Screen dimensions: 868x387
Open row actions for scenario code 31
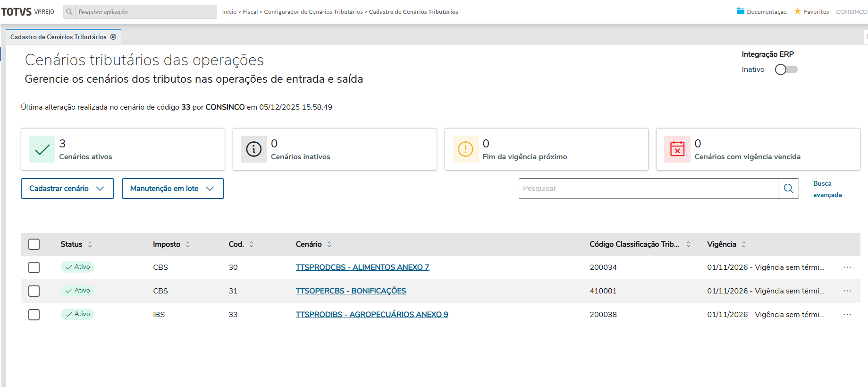(847, 291)
